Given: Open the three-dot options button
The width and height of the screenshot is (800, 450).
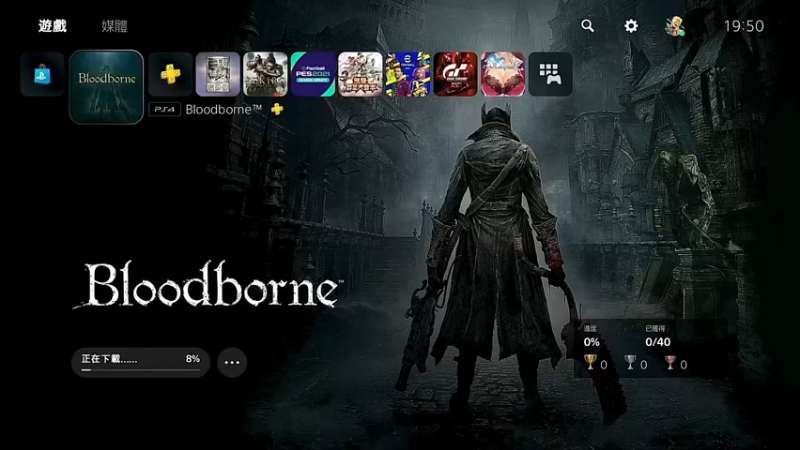Looking at the screenshot, I should [x=232, y=362].
